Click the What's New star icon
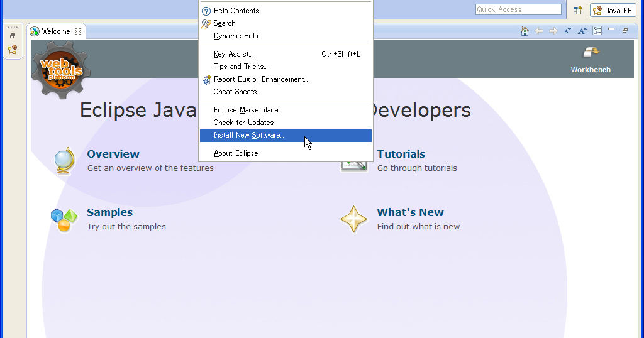This screenshot has width=644, height=338. coord(353,219)
